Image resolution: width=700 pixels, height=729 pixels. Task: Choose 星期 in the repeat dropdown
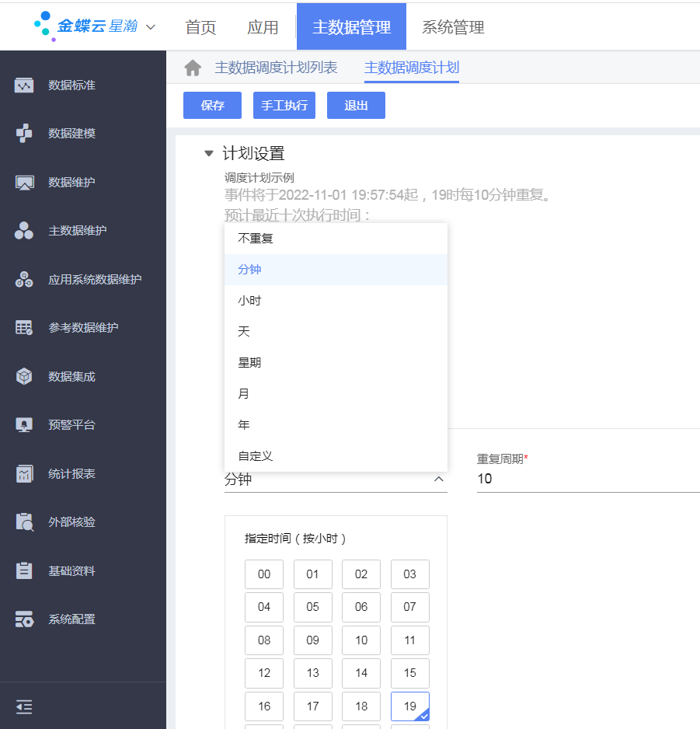[336, 363]
